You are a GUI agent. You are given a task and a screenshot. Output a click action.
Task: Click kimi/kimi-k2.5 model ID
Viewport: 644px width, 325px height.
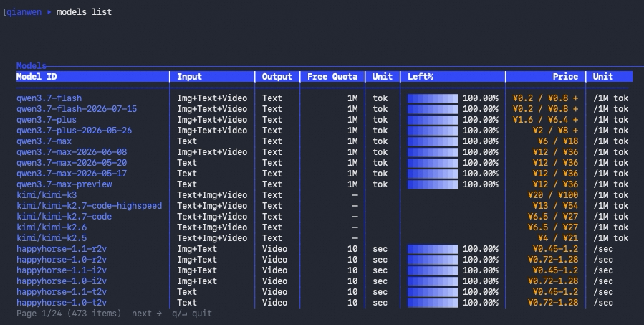tap(52, 237)
